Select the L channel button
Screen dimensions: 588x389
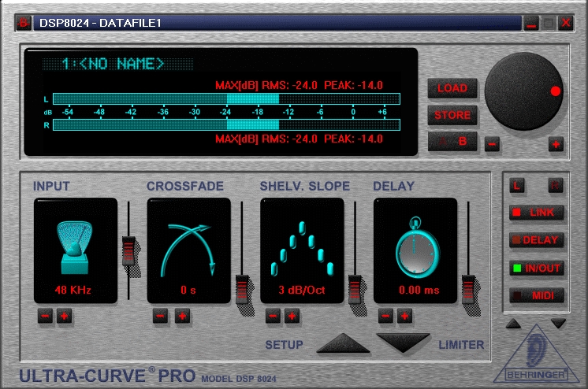point(517,186)
